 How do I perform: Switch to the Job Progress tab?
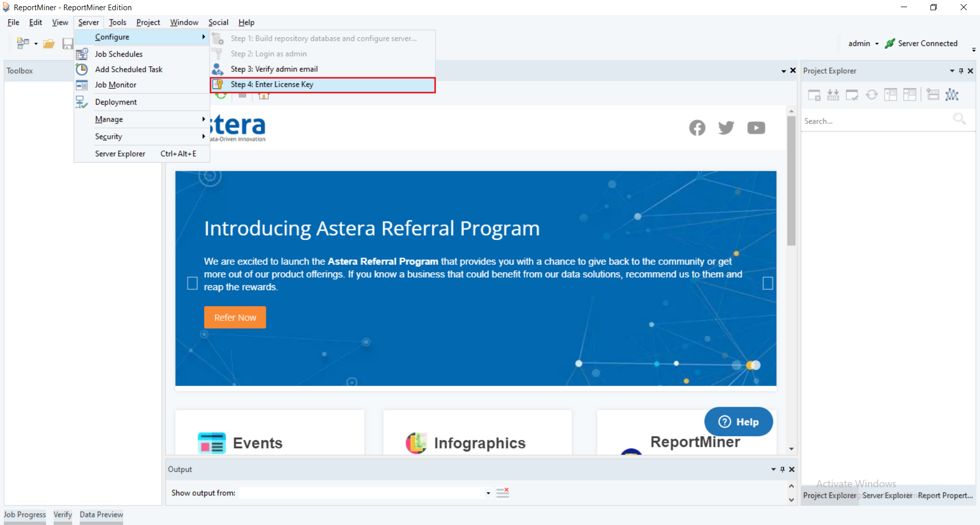(x=24, y=515)
